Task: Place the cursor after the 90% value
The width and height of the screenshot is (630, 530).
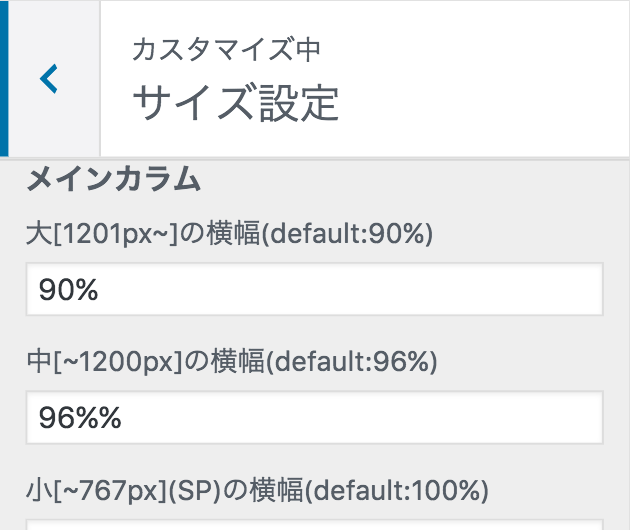Action: coord(100,290)
